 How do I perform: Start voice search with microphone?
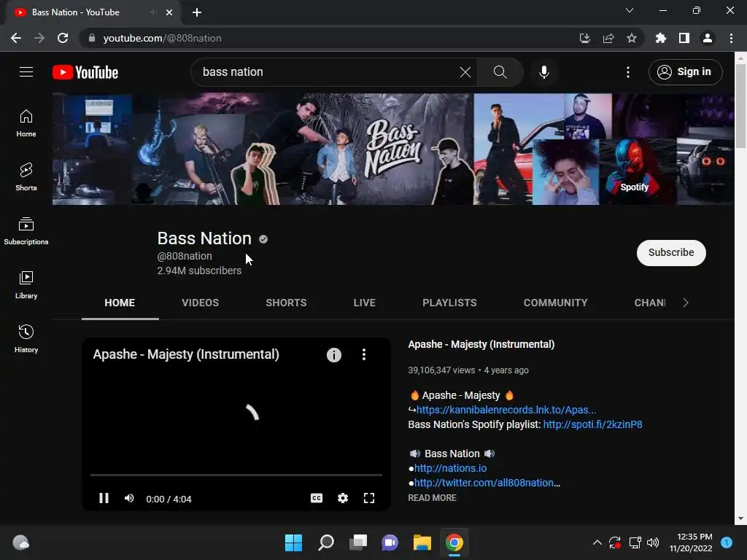click(543, 72)
